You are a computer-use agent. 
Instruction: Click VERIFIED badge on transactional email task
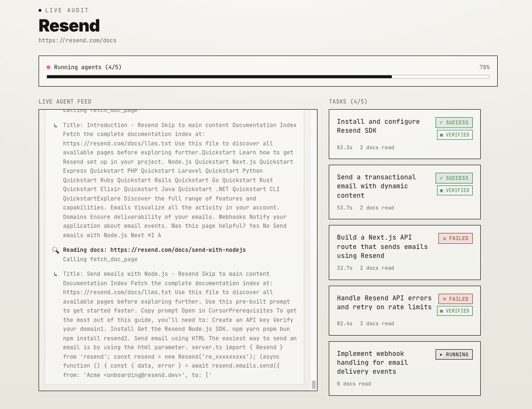click(455, 191)
